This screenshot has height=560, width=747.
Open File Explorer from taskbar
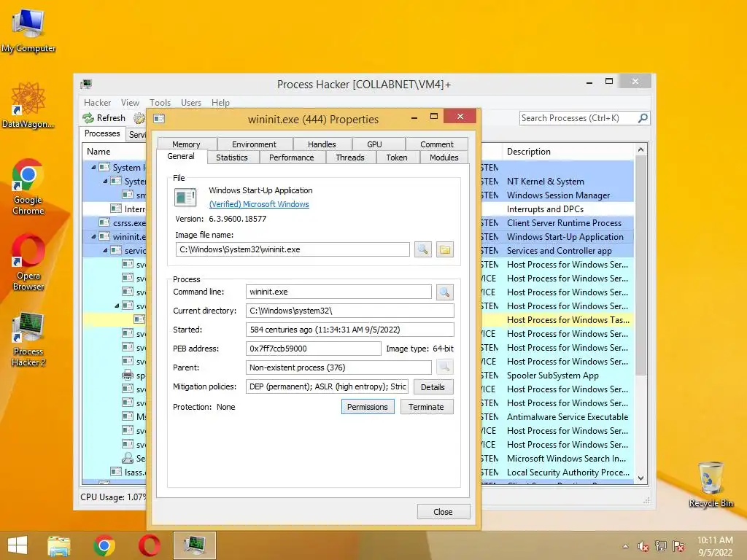[59, 545]
